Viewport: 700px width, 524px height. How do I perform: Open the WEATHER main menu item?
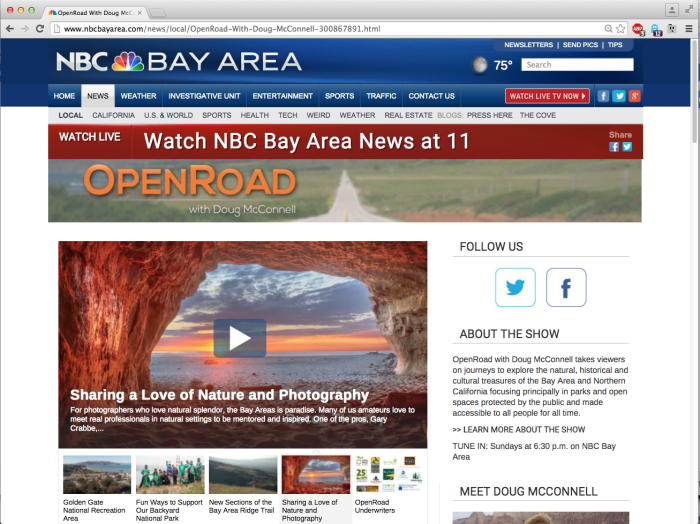(x=138, y=96)
